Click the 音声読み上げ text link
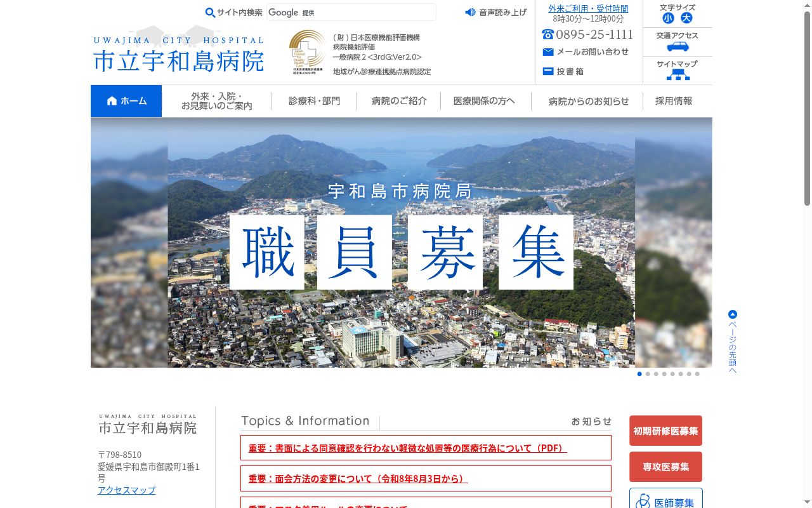The height and width of the screenshot is (508, 812). point(502,12)
